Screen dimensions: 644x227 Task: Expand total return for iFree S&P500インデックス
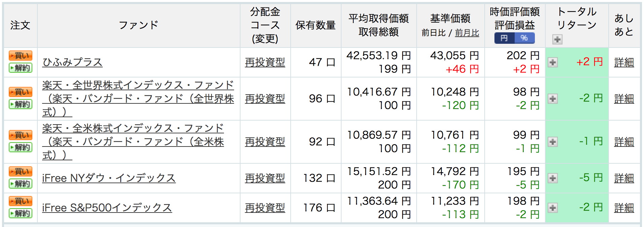[552, 208]
